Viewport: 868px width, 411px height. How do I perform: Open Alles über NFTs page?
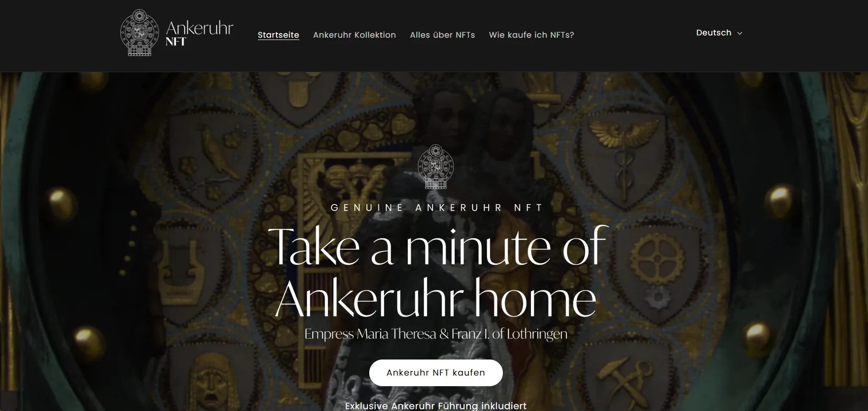click(x=442, y=35)
